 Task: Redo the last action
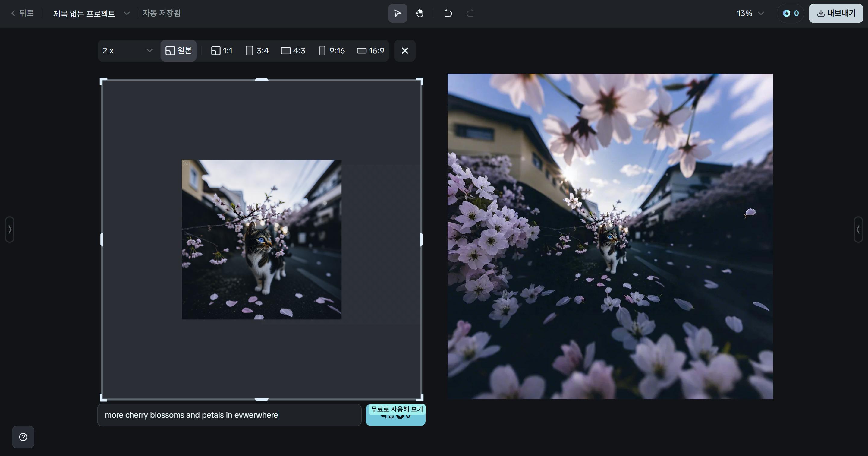[470, 13]
